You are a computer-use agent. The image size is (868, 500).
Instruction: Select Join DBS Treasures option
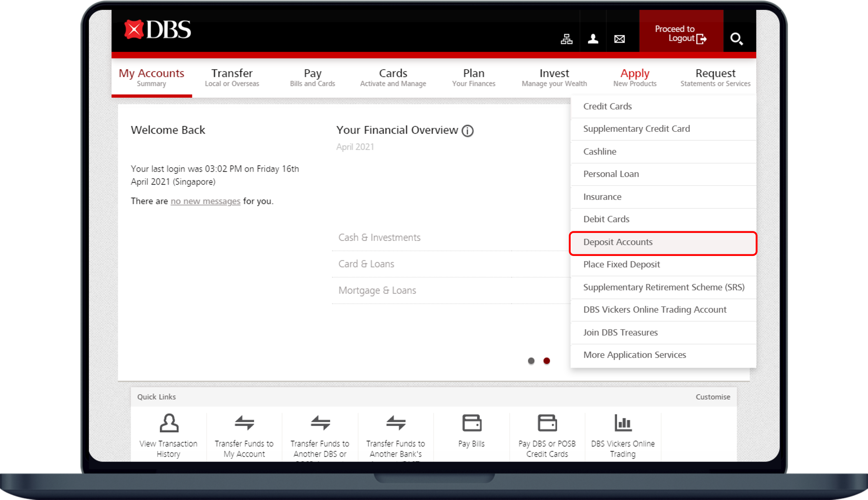(663, 332)
